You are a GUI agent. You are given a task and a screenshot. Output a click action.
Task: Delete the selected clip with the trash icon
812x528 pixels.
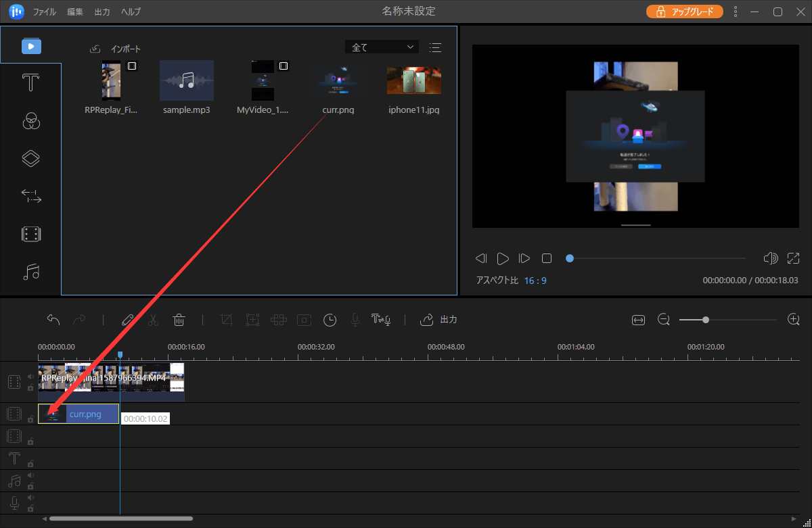[x=179, y=320]
